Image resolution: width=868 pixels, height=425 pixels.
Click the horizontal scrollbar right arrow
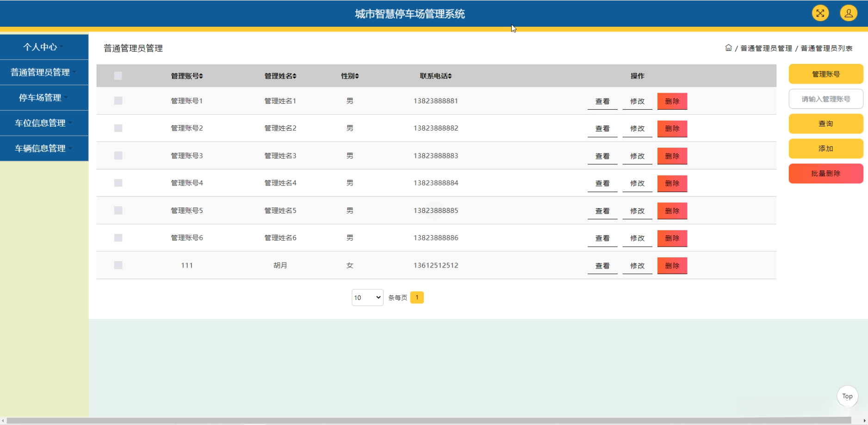tap(864, 421)
